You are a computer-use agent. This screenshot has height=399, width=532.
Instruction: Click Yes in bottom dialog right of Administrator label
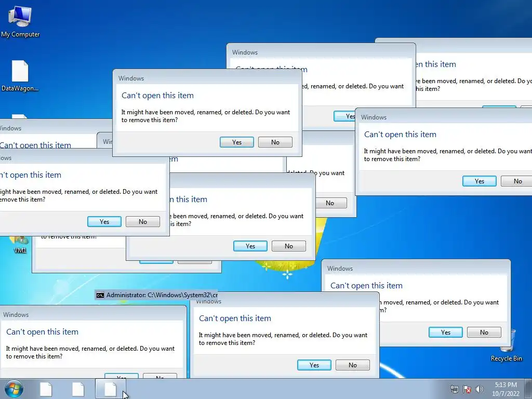pos(314,365)
